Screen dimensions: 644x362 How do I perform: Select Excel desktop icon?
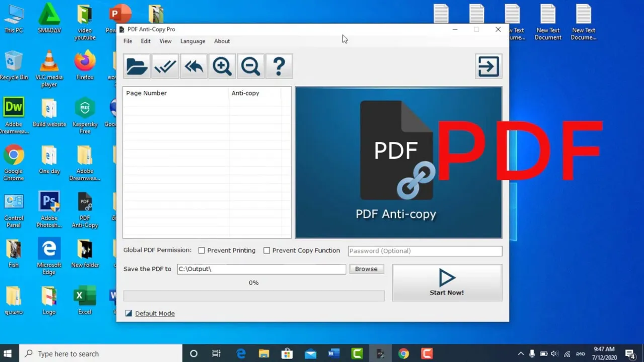[85, 300]
